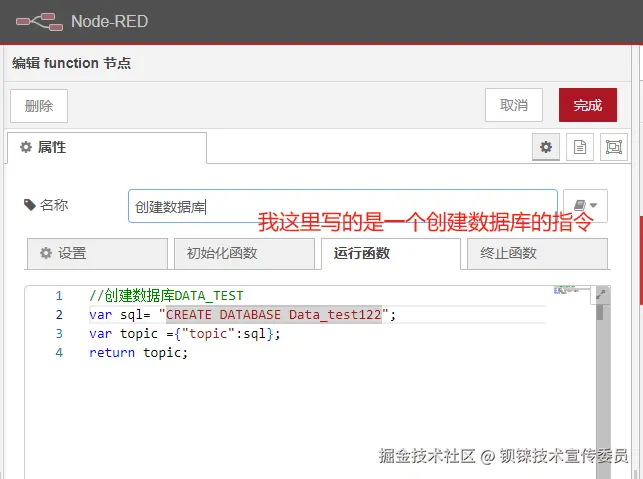Click the 取消 button
The image size is (643, 479).
pos(514,105)
